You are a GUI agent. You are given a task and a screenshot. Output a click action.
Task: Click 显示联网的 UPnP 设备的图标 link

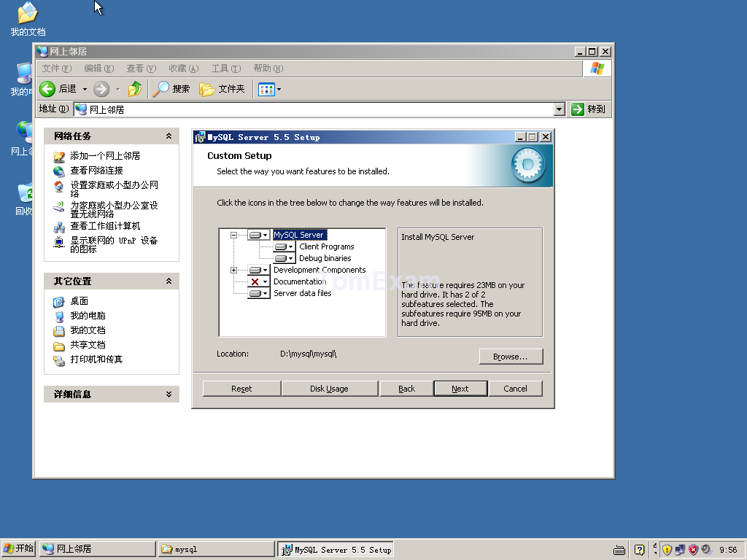click(x=114, y=245)
